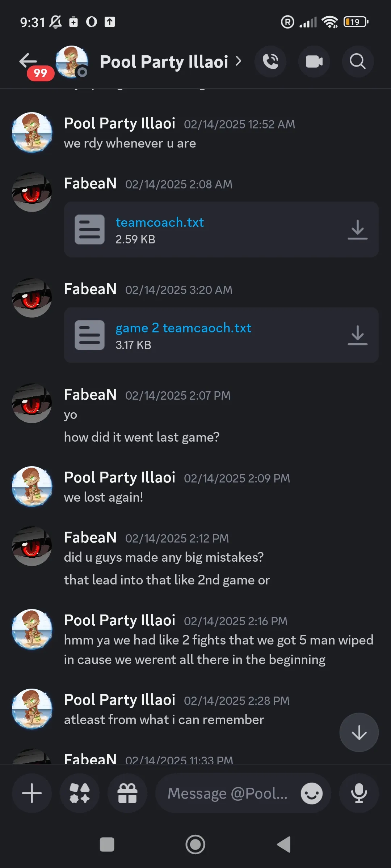Open the apps launcher button
Image resolution: width=391 pixels, height=868 pixels.
tap(80, 793)
